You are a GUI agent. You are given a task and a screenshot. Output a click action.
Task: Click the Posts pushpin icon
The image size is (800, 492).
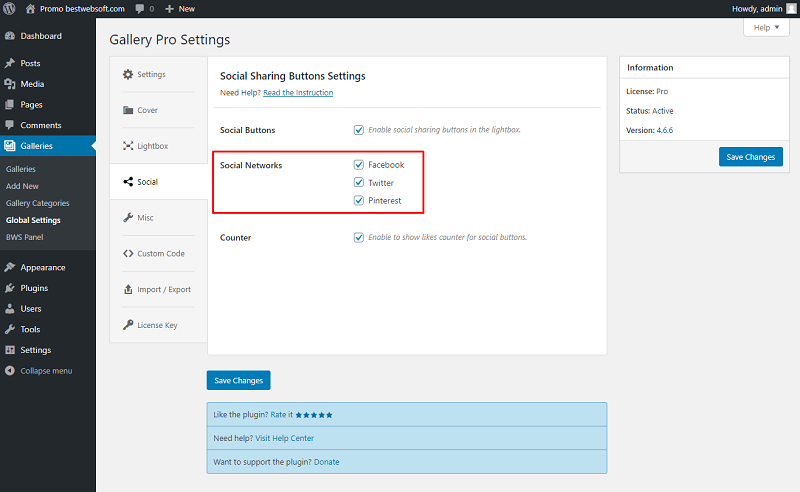pyautogui.click(x=10, y=63)
